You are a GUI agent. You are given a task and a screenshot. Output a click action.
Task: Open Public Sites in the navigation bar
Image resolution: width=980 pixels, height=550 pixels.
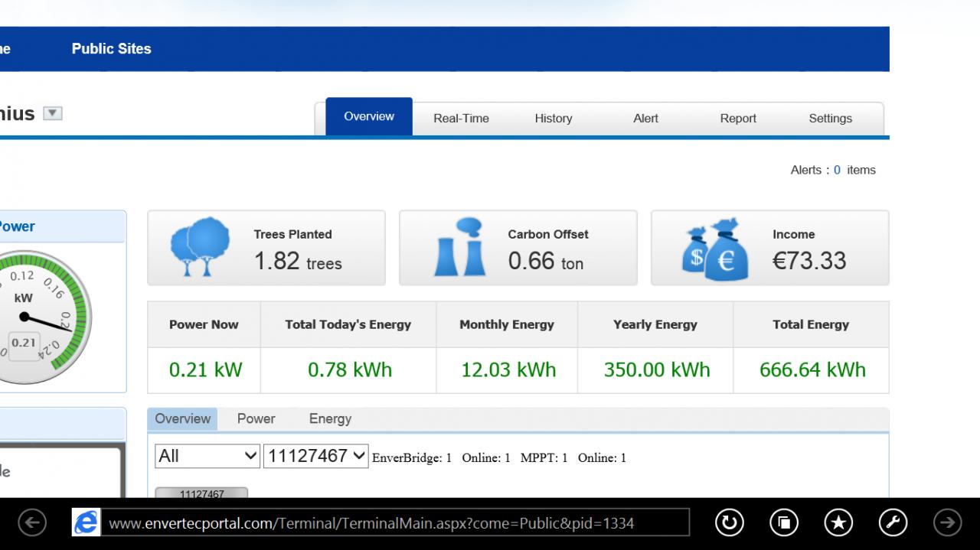click(x=112, y=49)
